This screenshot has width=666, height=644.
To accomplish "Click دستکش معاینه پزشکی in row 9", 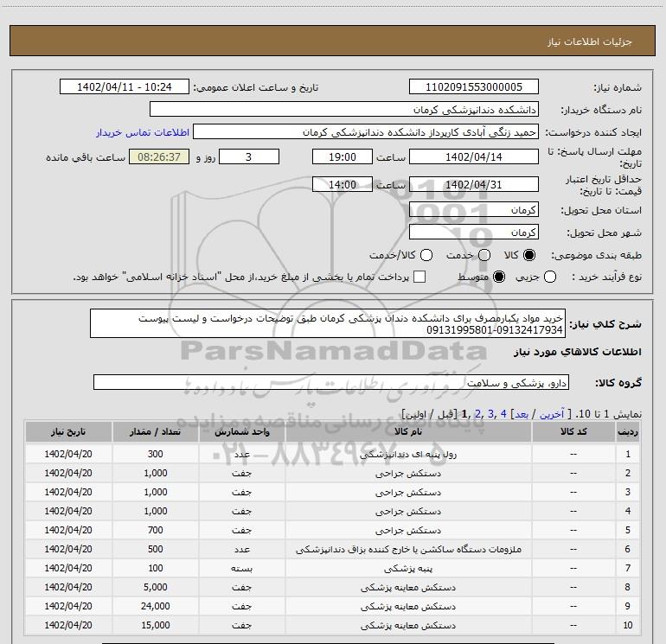I will [x=408, y=606].
